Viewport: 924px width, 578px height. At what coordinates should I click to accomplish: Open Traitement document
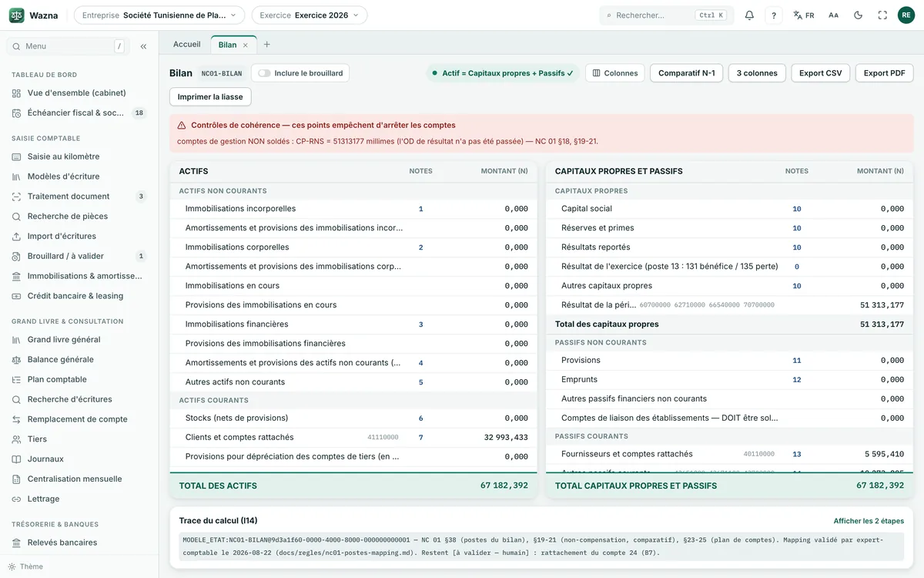[79, 197]
